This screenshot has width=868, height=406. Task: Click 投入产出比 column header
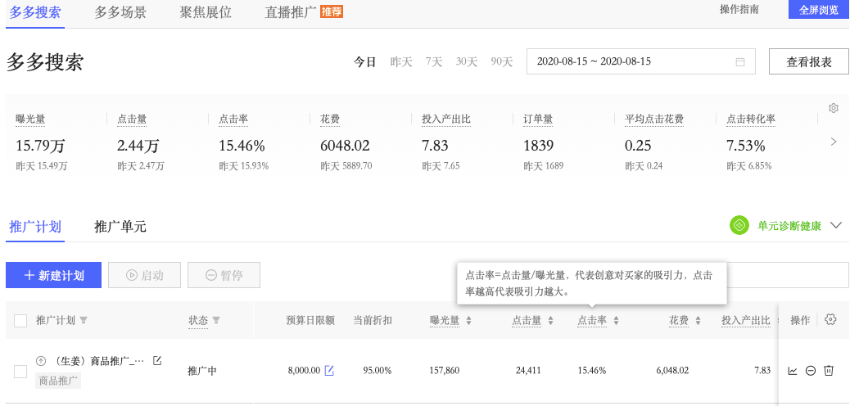pyautogui.click(x=746, y=320)
